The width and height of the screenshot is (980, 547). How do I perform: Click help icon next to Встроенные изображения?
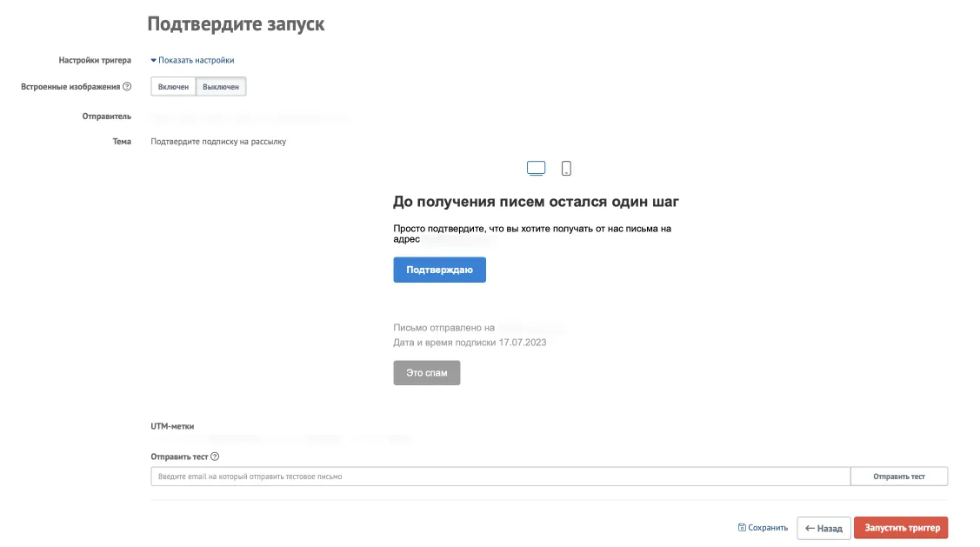[127, 86]
